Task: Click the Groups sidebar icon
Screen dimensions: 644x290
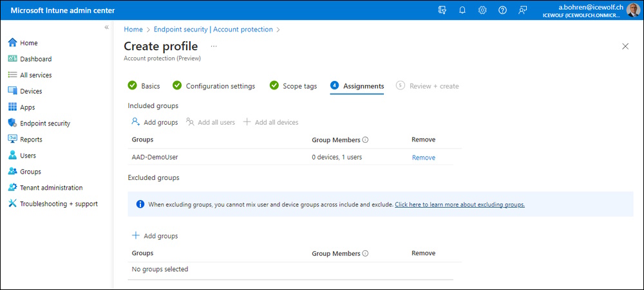Action: click(12, 172)
